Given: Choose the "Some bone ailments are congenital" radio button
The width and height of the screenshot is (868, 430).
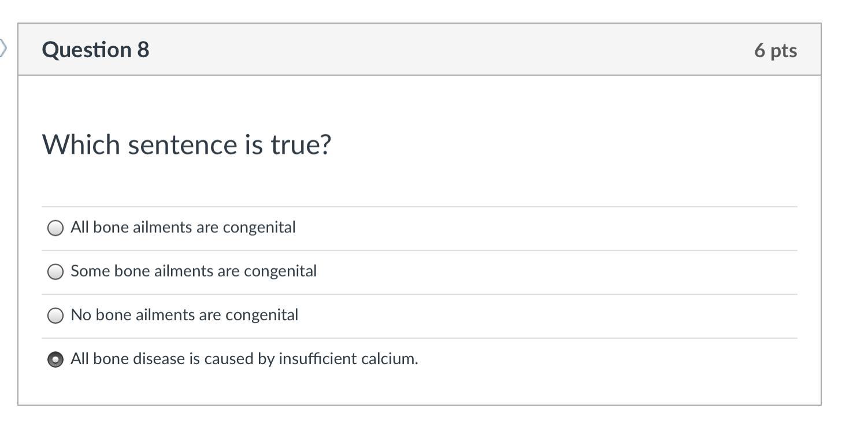Looking at the screenshot, I should pyautogui.click(x=55, y=272).
